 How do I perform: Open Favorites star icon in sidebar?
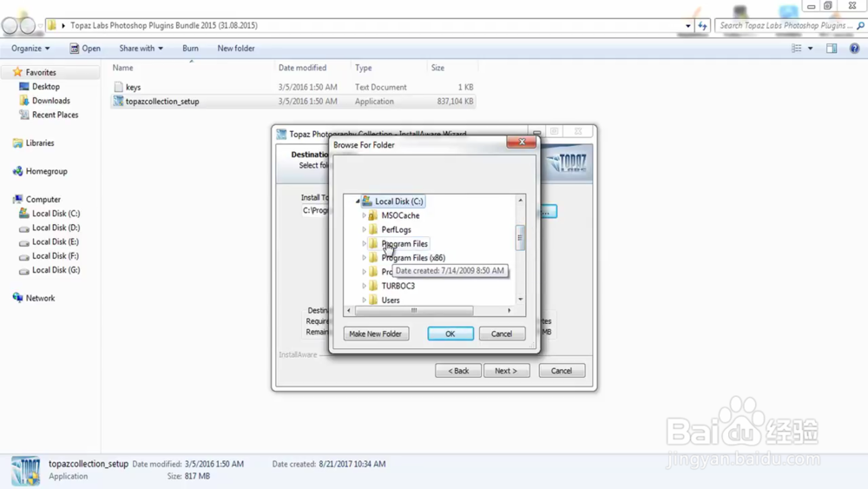point(17,72)
